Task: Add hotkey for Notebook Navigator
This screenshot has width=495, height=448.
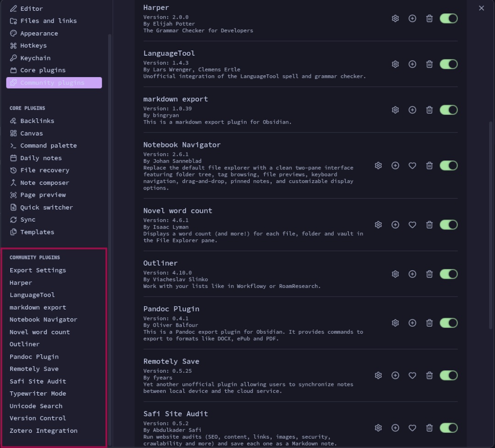Action: [x=395, y=166]
